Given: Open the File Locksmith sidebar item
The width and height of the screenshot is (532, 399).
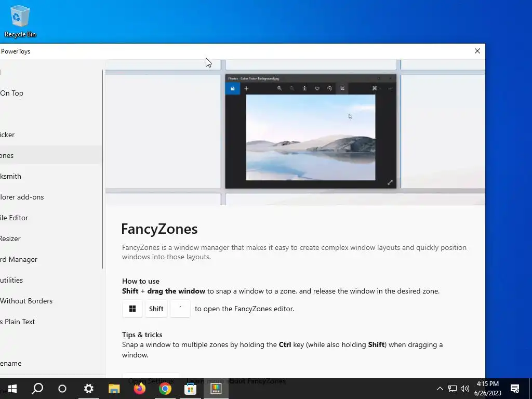Looking at the screenshot, I should 50,176.
